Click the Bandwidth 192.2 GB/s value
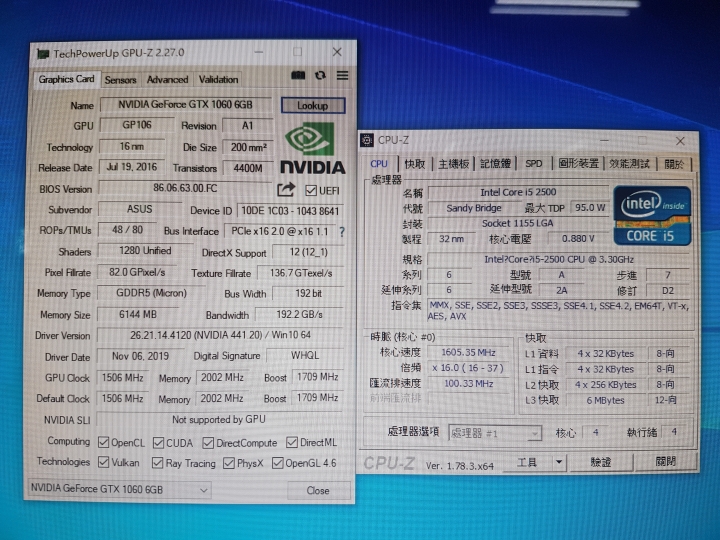720x540 pixels. click(x=299, y=315)
